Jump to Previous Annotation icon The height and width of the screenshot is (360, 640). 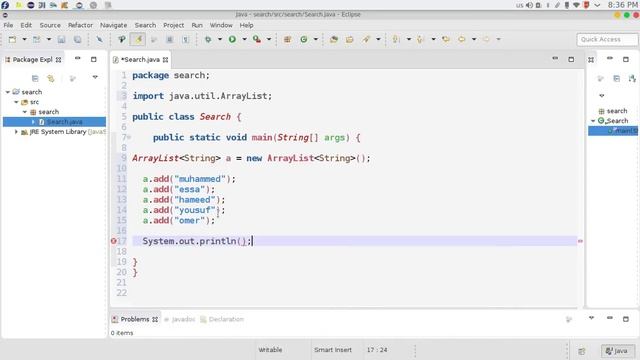[420, 39]
